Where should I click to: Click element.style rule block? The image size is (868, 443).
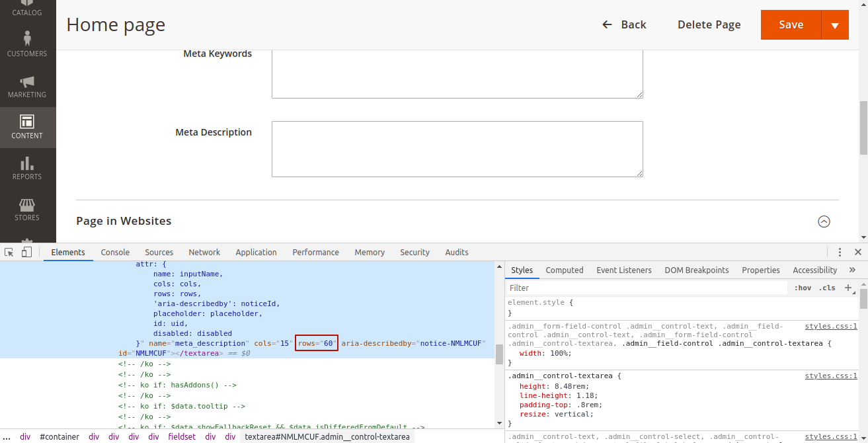pyautogui.click(x=681, y=307)
